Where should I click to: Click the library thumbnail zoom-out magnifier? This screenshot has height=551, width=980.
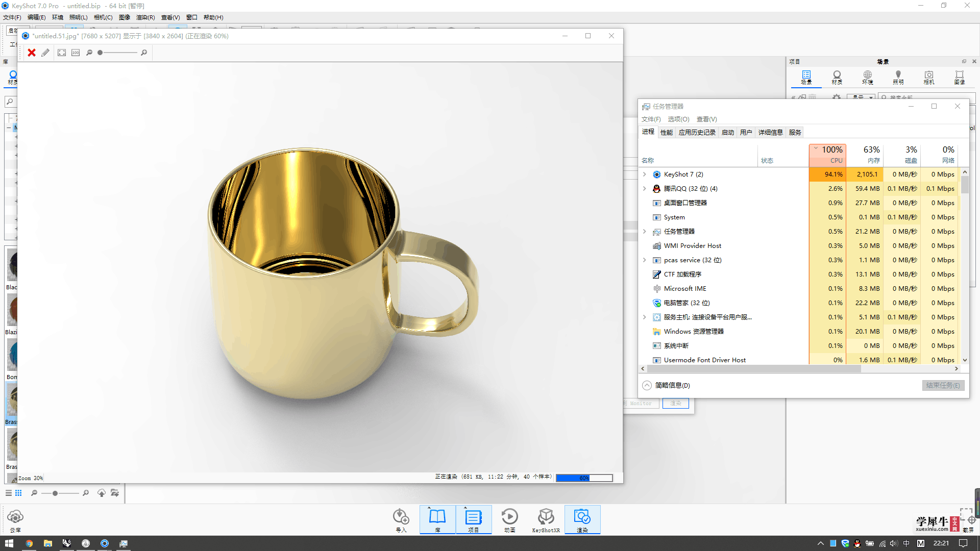pos(34,493)
